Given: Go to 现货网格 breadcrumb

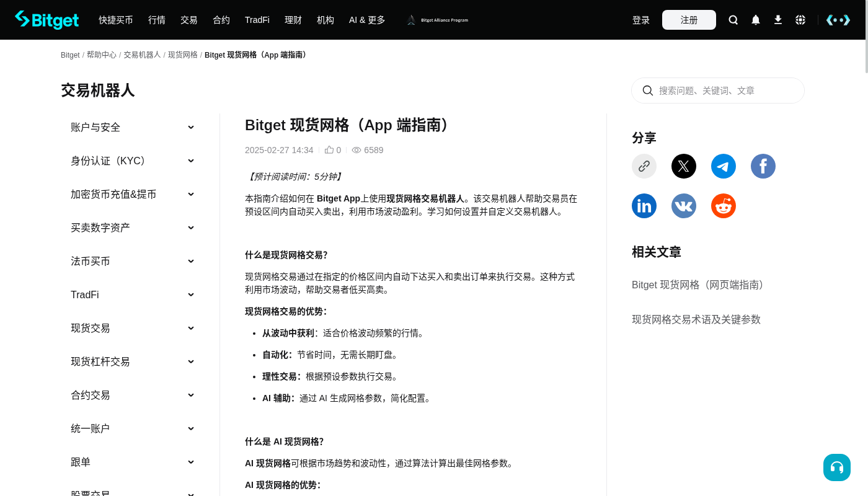Looking at the screenshot, I should [x=183, y=55].
